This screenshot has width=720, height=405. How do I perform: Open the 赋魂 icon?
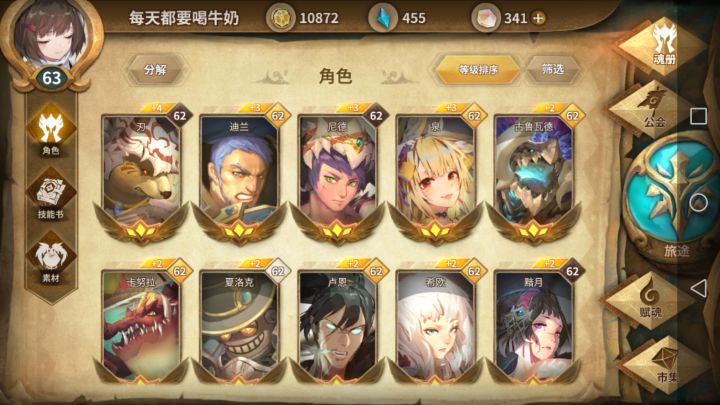(x=649, y=301)
